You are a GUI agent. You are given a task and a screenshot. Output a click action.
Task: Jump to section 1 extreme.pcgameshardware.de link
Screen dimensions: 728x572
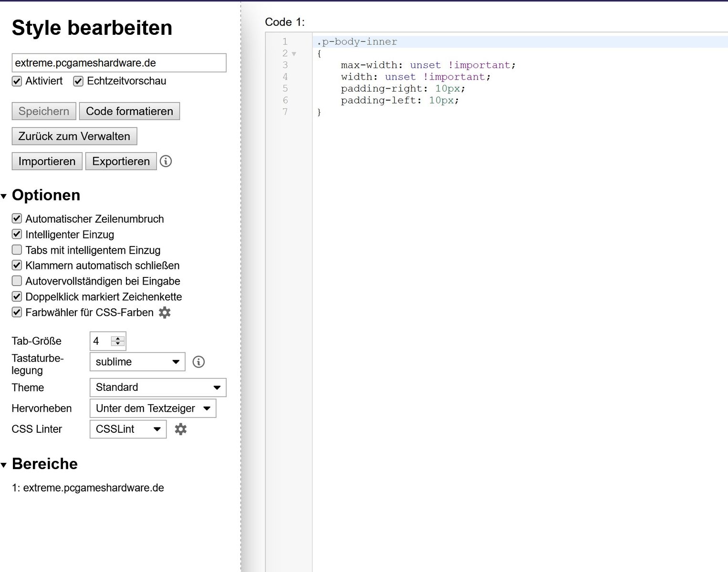pos(88,488)
